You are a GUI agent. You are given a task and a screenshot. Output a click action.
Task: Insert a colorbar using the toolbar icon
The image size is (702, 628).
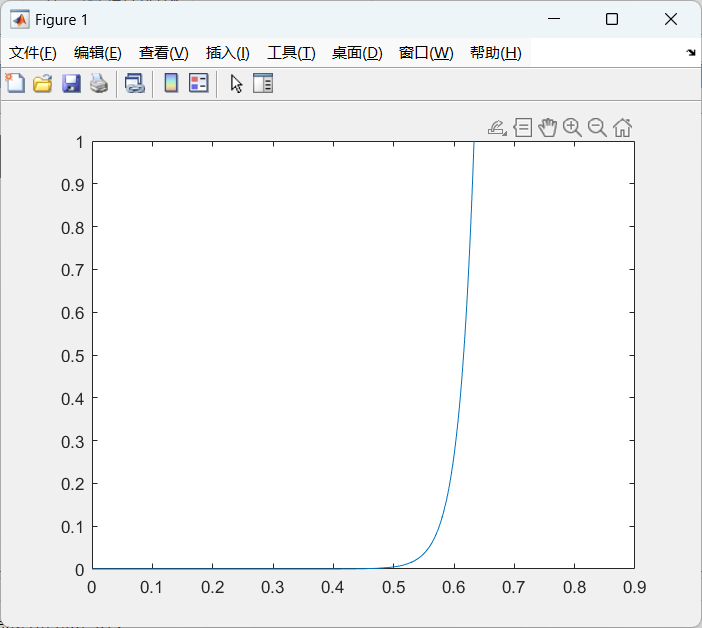[171, 83]
